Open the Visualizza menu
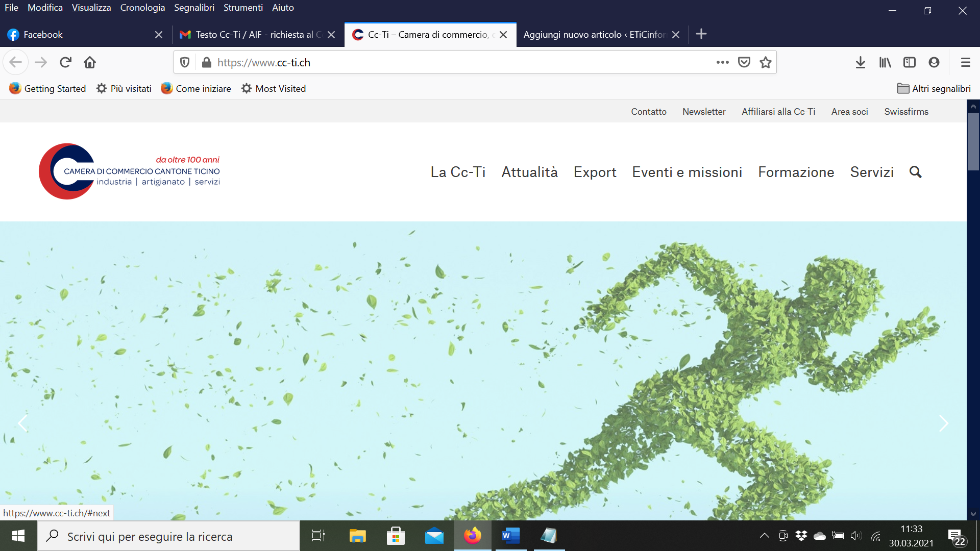 91,8
